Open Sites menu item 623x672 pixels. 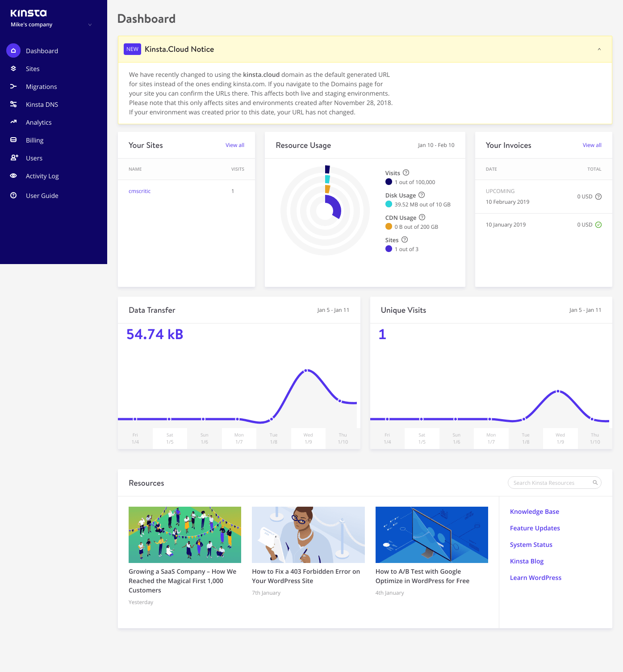[33, 69]
